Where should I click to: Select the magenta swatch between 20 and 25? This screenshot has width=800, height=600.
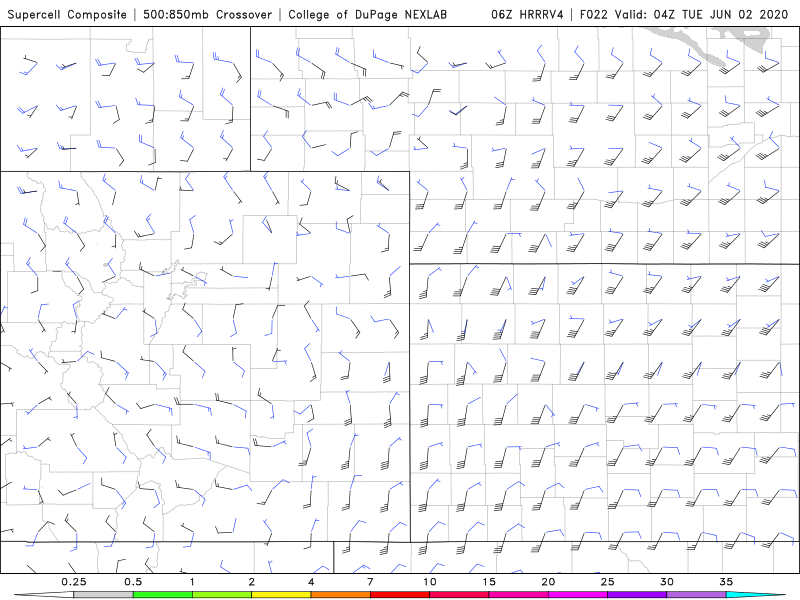[x=578, y=595]
